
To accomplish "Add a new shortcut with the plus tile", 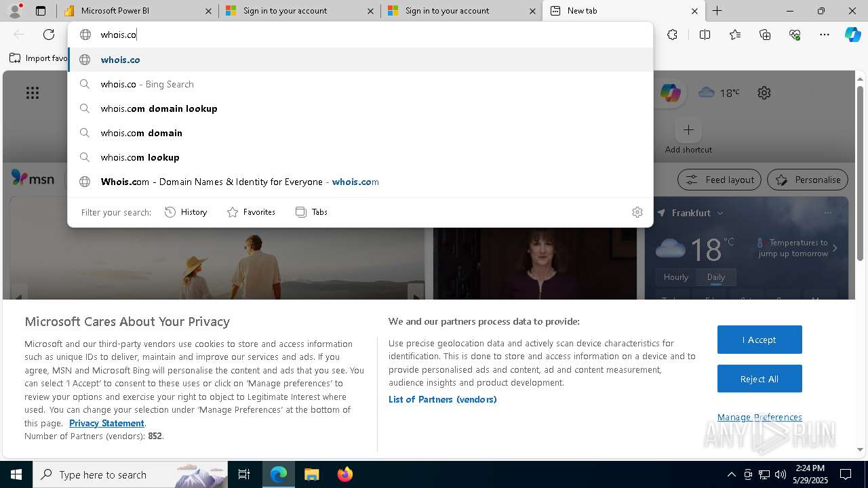I will [688, 129].
